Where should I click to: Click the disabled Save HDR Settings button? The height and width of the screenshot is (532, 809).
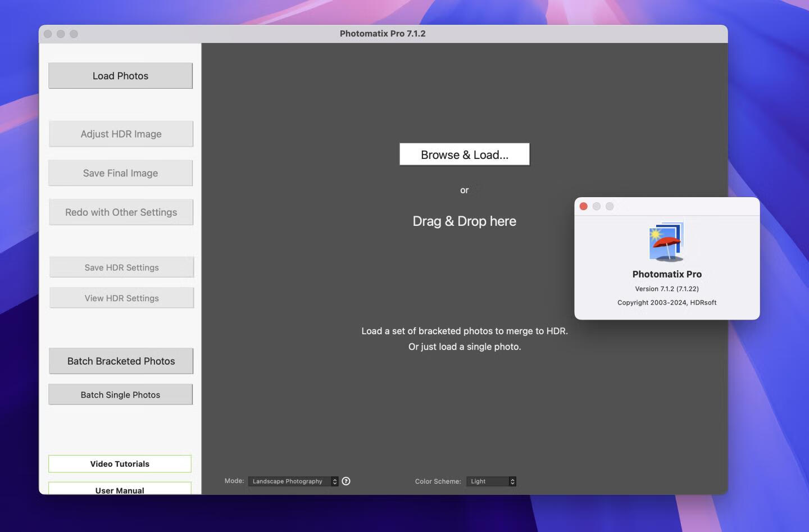121,267
